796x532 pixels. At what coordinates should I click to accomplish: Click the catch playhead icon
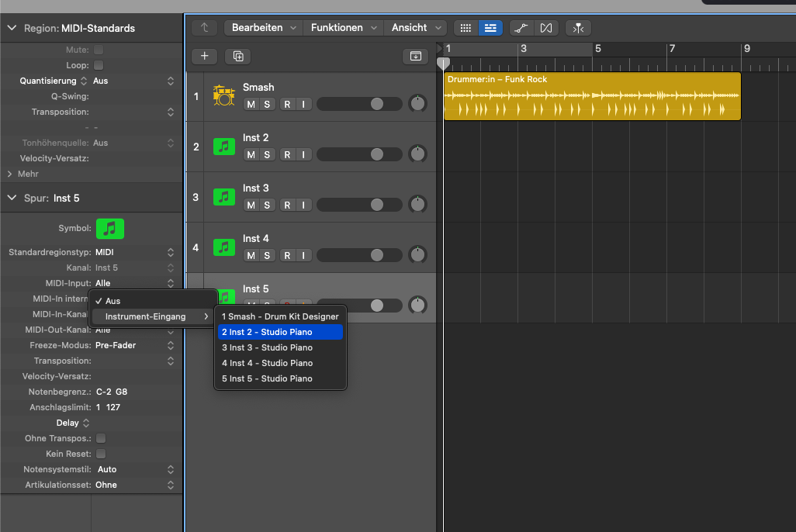578,28
